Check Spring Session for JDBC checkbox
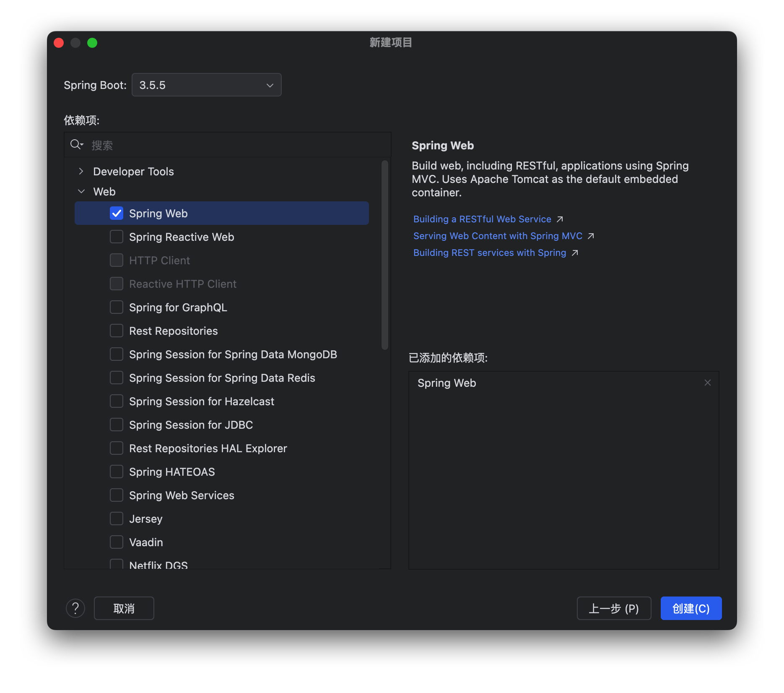This screenshot has width=784, height=693. point(117,425)
